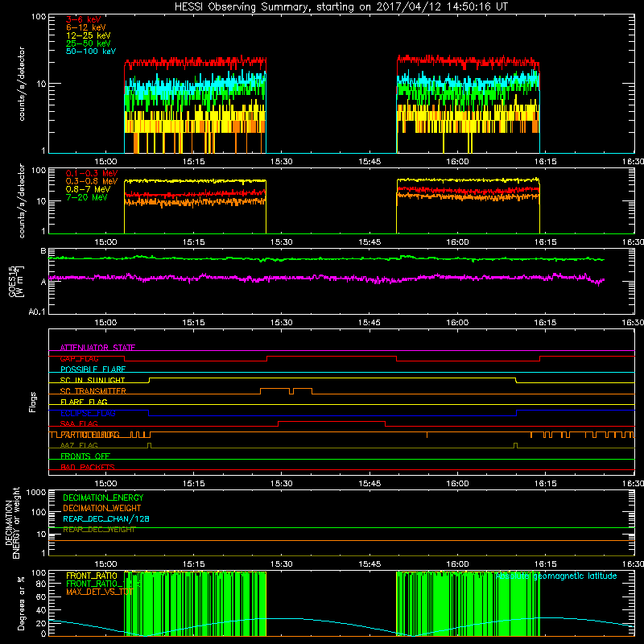This screenshot has height=644, width=644.
Task: Click the 0.3-0.8 MeV legend label
Action: 92,181
